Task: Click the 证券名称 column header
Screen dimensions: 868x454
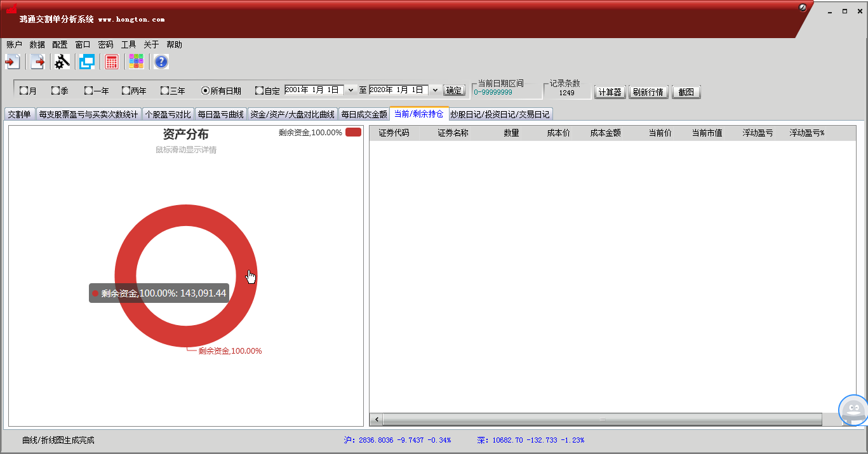Action: (453, 133)
